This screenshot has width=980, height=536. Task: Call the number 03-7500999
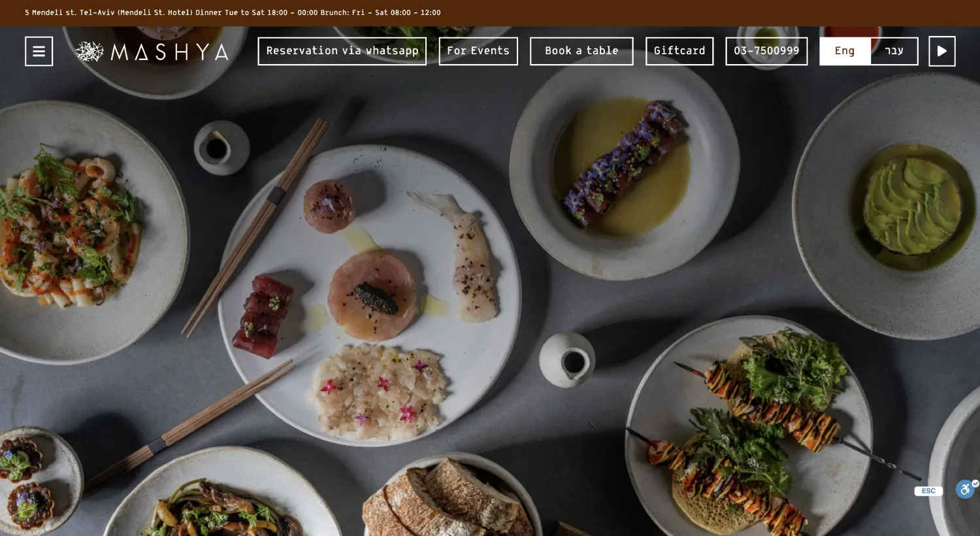point(766,51)
